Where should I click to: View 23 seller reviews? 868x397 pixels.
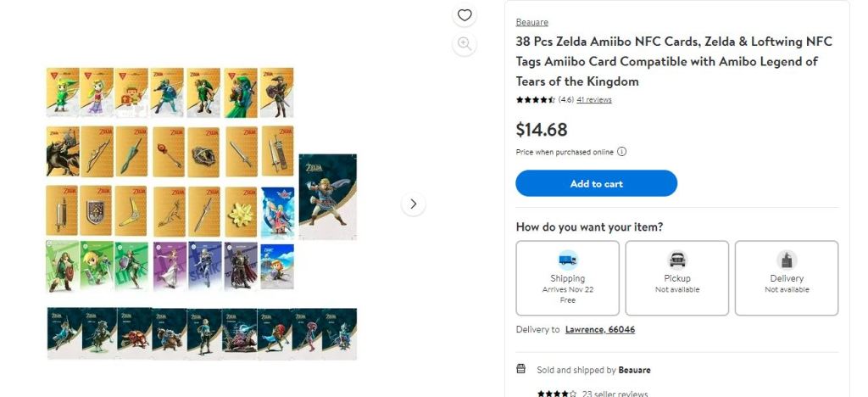(615, 394)
